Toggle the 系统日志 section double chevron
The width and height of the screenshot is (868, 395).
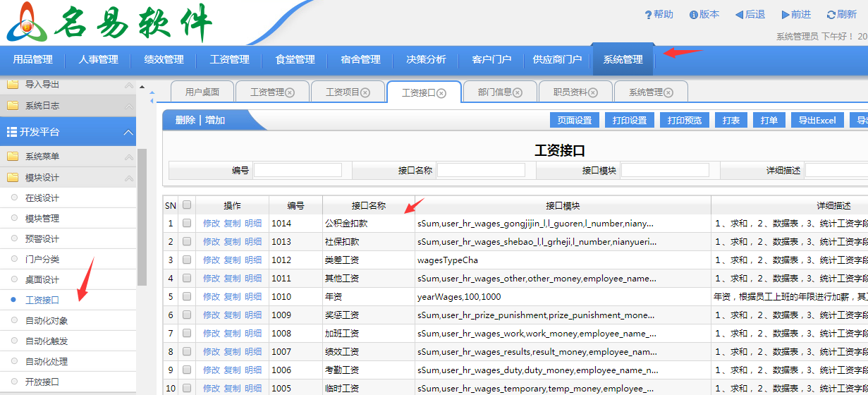pos(128,106)
